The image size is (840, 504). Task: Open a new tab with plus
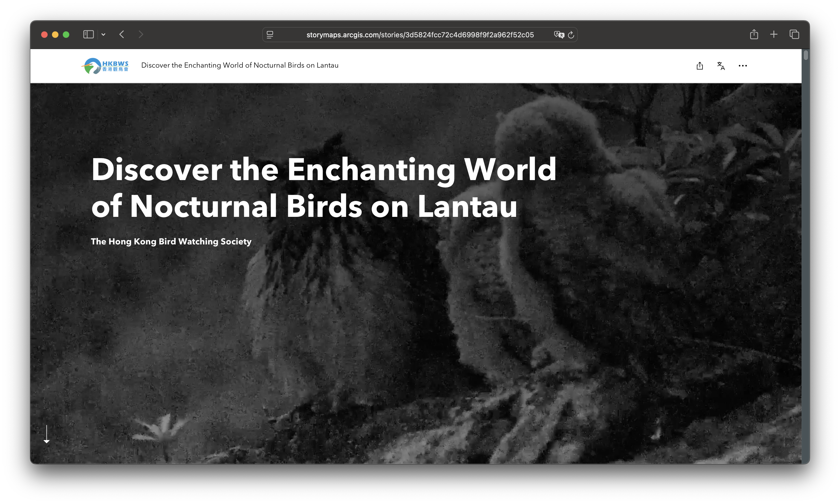(774, 34)
